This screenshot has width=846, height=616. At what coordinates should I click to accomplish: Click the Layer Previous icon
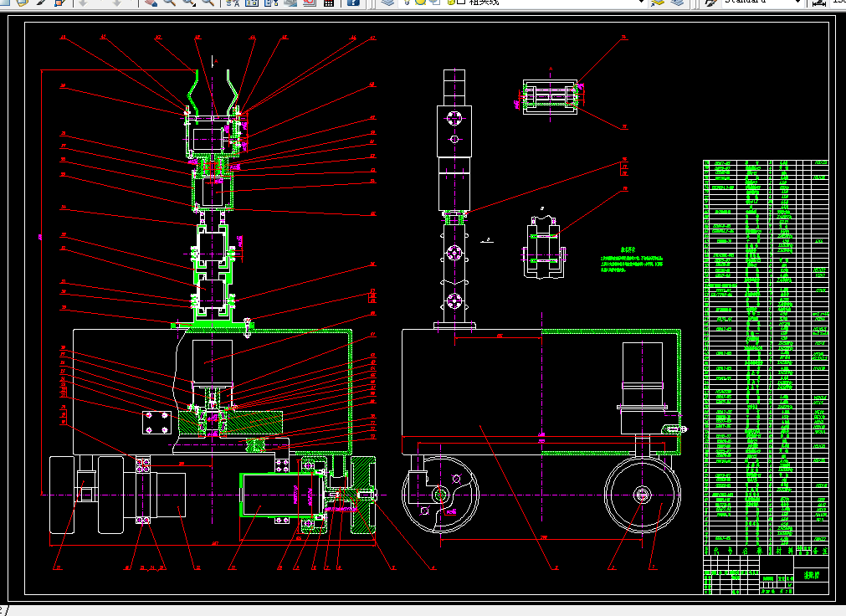click(677, 3)
